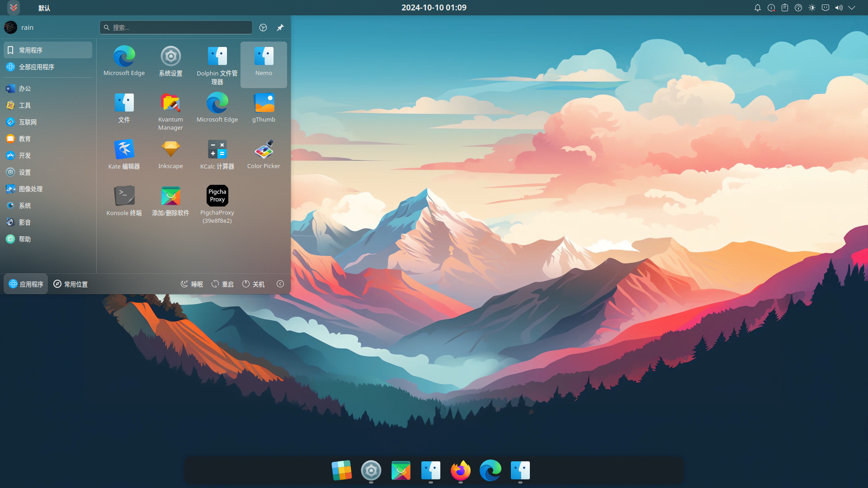Image resolution: width=868 pixels, height=488 pixels.
Task: Open System Settings gear in the dock
Action: click(371, 470)
